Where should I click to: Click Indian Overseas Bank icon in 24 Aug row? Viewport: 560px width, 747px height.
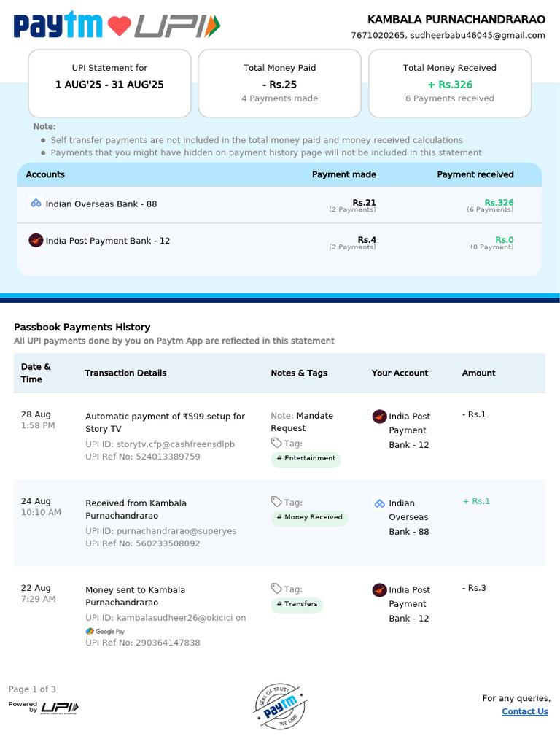(x=379, y=503)
